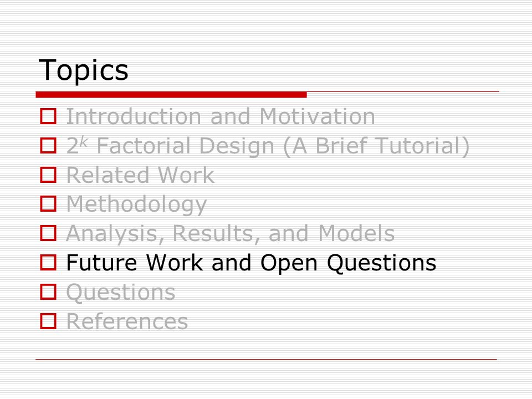Click the thin red line at slide bottom
Screen dimensions: 532x399
coord(267,359)
